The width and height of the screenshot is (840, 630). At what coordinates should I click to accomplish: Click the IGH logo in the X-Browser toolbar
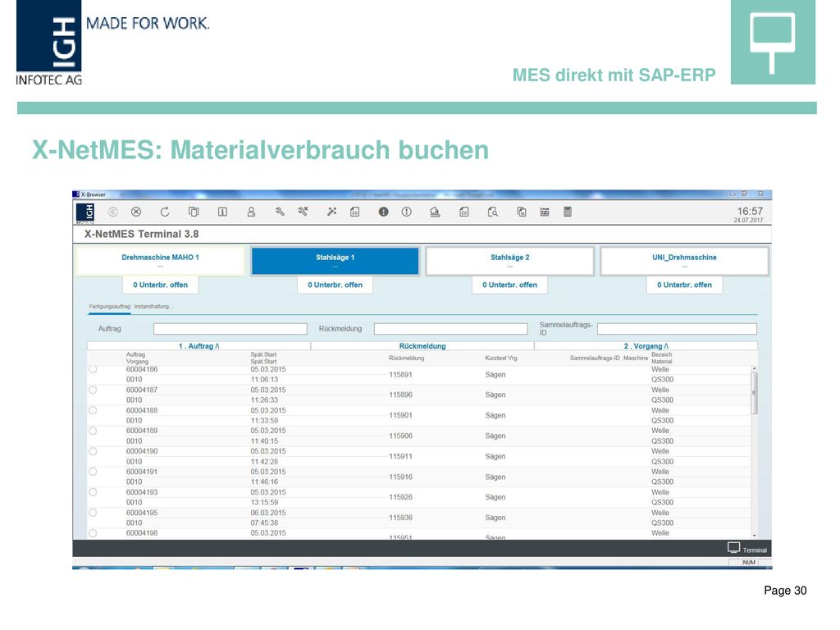(x=85, y=212)
